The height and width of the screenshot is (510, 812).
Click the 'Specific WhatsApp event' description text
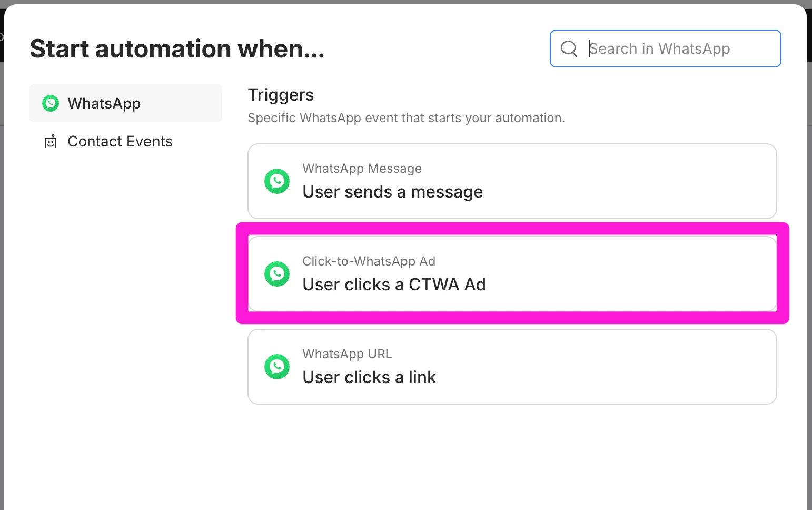coord(406,118)
